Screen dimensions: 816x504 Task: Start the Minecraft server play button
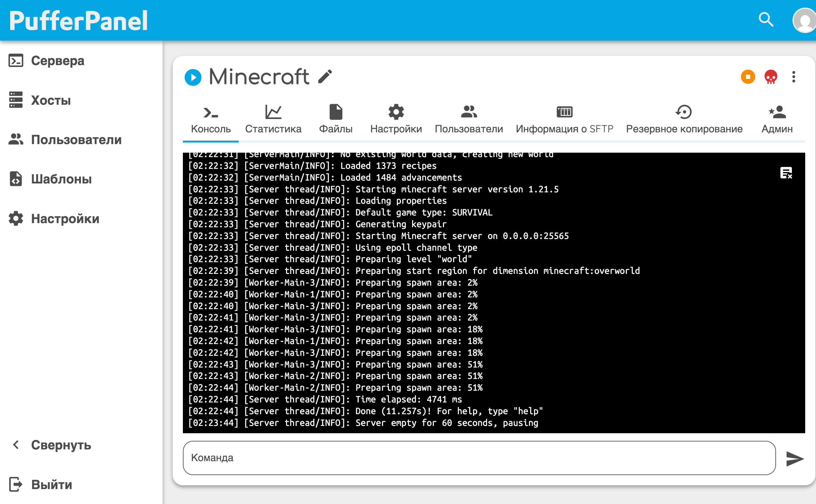point(193,77)
